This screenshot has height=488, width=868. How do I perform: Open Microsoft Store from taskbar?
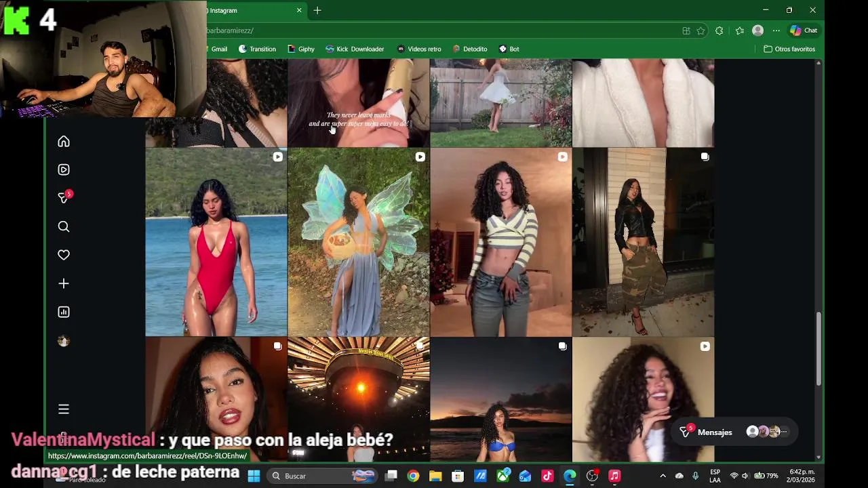click(x=458, y=476)
